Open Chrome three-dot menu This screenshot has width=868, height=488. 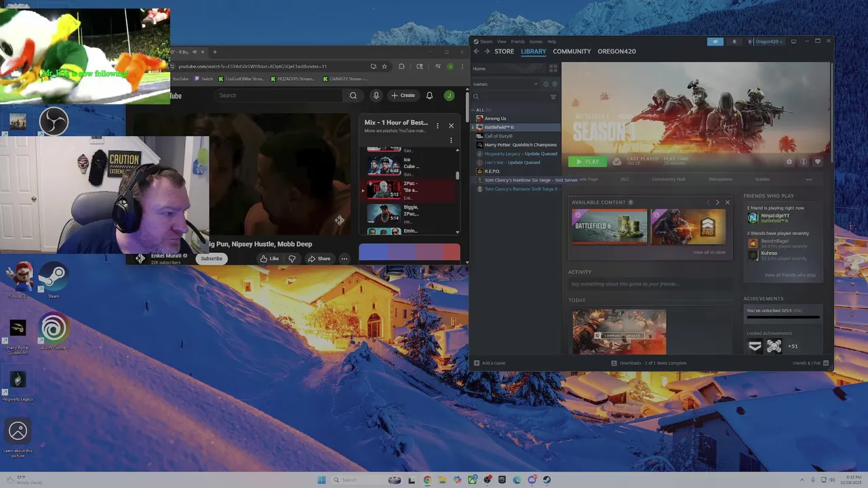(x=462, y=66)
